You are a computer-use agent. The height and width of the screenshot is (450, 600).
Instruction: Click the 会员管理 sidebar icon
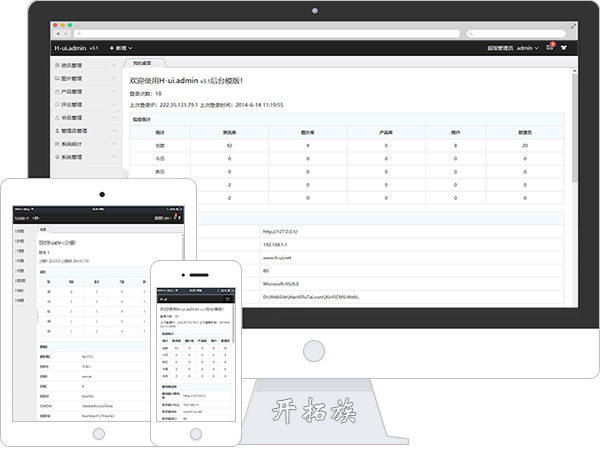point(57,118)
